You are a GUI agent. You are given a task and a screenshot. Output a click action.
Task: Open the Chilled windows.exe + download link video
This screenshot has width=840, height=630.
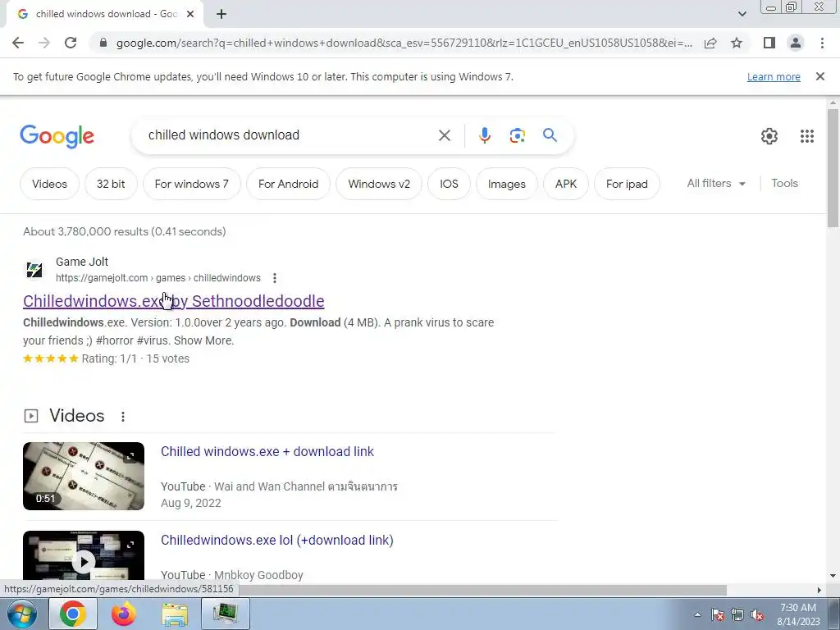click(267, 452)
